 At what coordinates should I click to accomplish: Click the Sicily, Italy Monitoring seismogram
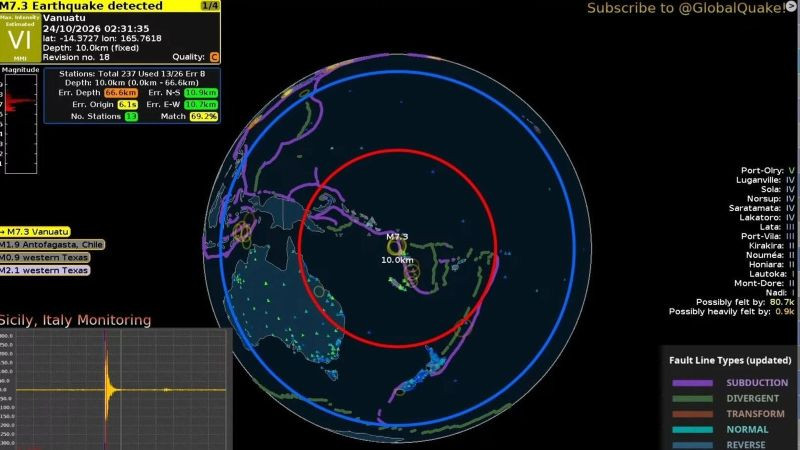click(116, 389)
